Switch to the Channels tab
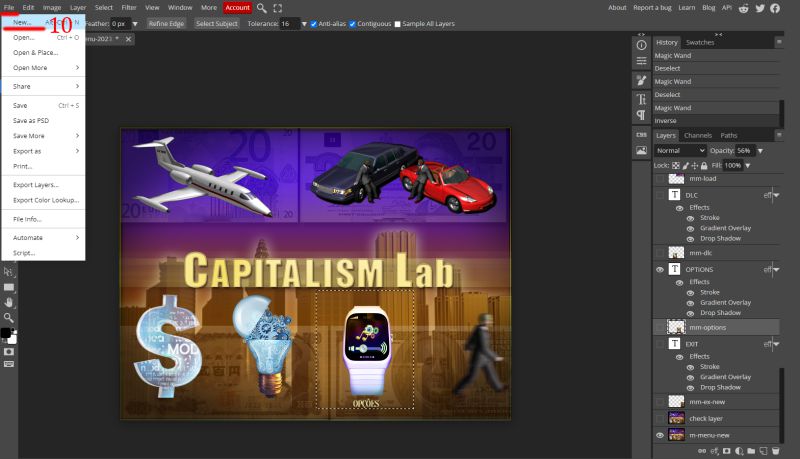This screenshot has width=800, height=459. [x=697, y=136]
